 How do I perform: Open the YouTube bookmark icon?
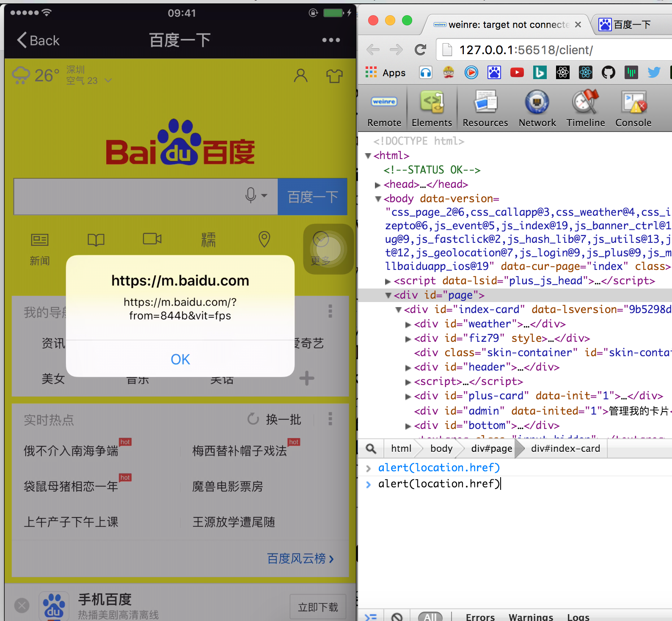pyautogui.click(x=517, y=73)
